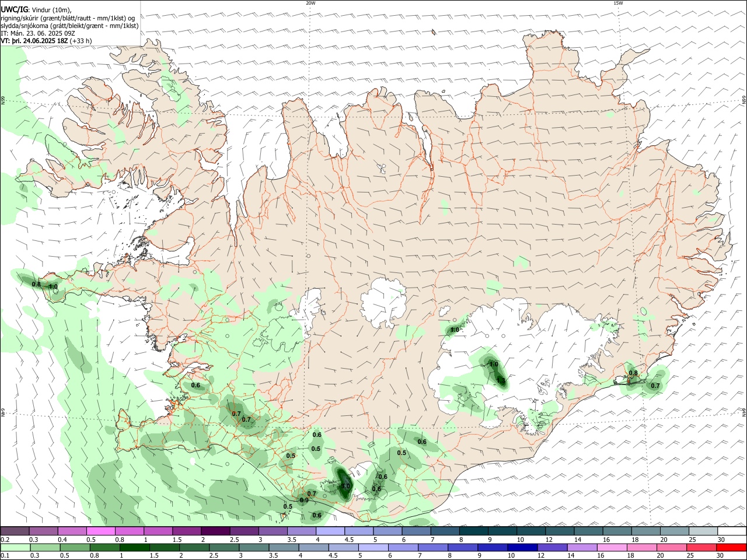Screen dimensions: 747x560
Task: Click the dark plum 0.2 swatch in upper legend row
Action: (15, 531)
